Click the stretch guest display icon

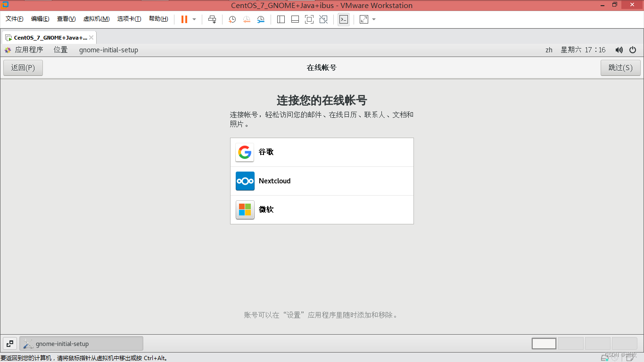tap(364, 19)
